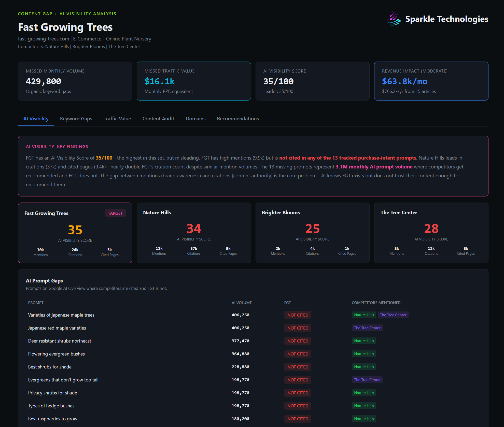Click NOT CITED badge for Types of hedge bushes

tap(298, 406)
